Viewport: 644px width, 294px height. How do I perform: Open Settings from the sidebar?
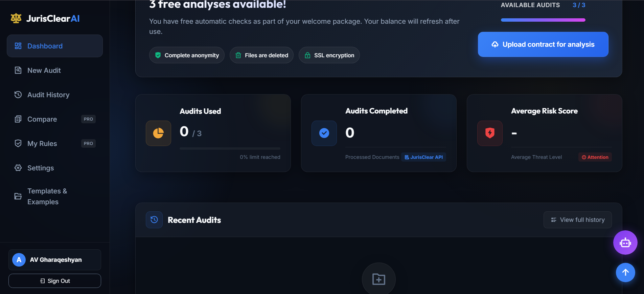coord(55,168)
